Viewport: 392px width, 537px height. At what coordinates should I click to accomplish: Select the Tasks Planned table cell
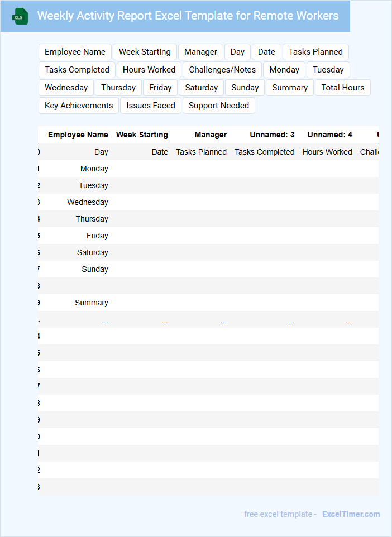pyautogui.click(x=202, y=152)
